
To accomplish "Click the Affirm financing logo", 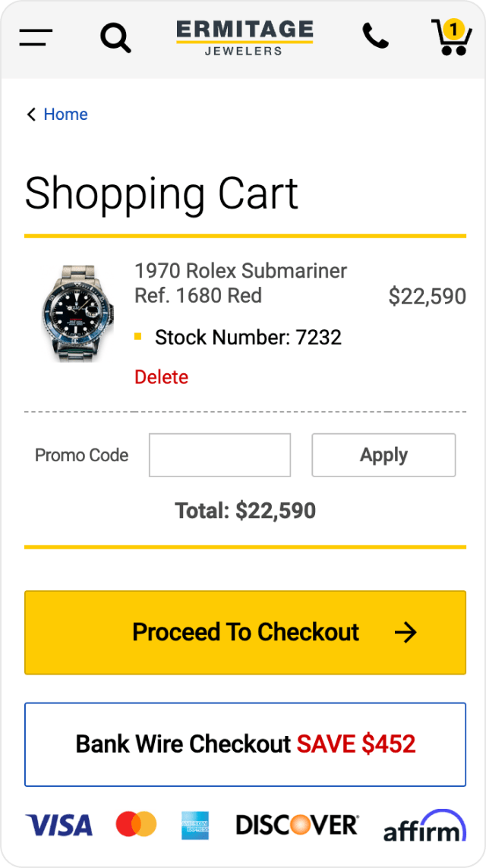I will coord(424,826).
